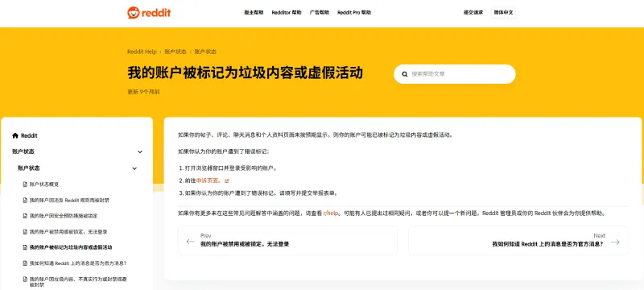Open sidebar article 我的账户因违反 Reddit 规则而被封禁
The height and width of the screenshot is (290, 644).
[x=69, y=200]
